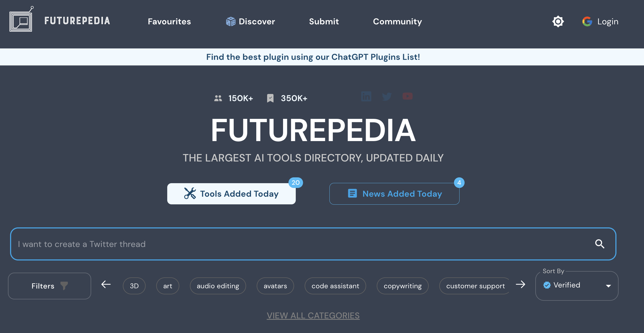Click the YouTube social icon
The image size is (644, 333).
407,97
